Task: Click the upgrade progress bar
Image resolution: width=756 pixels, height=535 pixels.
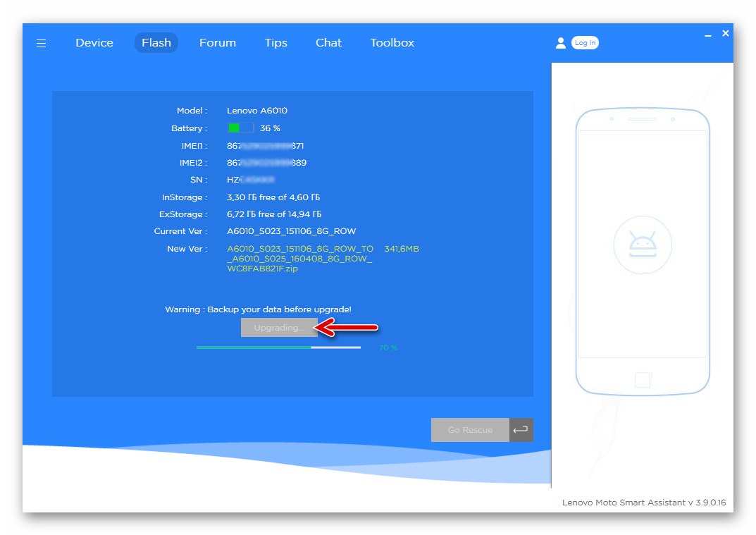Action: coord(278,348)
